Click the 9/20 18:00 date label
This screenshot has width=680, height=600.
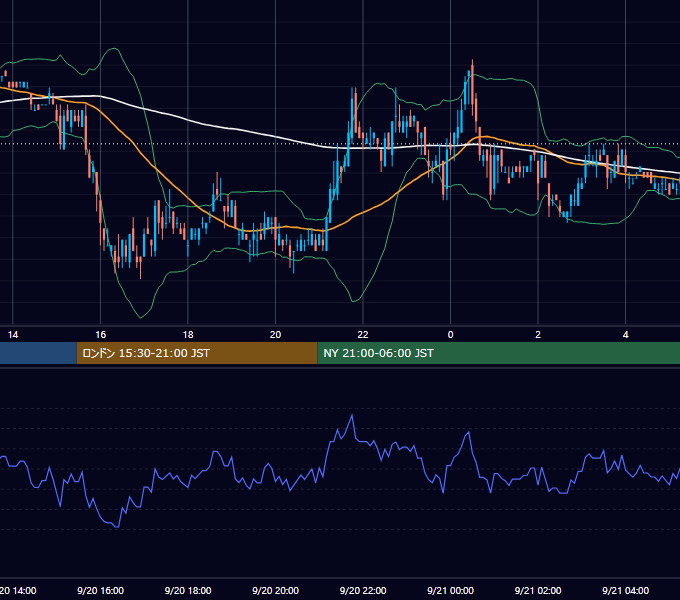coord(188,590)
